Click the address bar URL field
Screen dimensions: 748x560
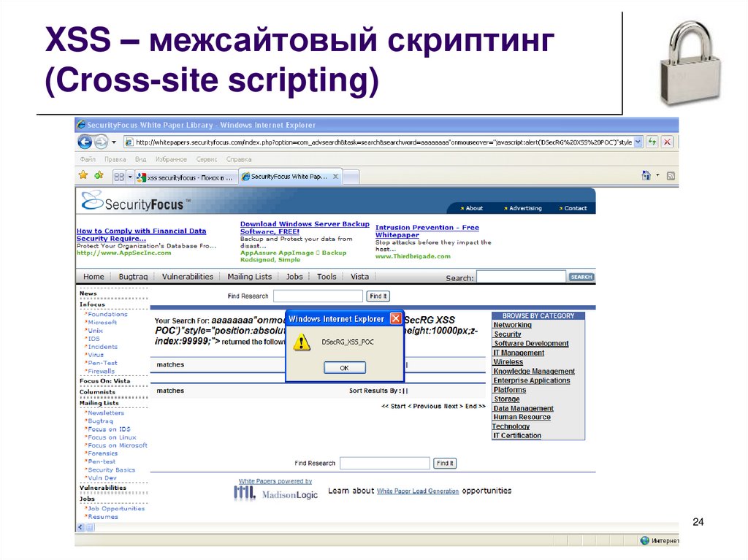(379, 142)
